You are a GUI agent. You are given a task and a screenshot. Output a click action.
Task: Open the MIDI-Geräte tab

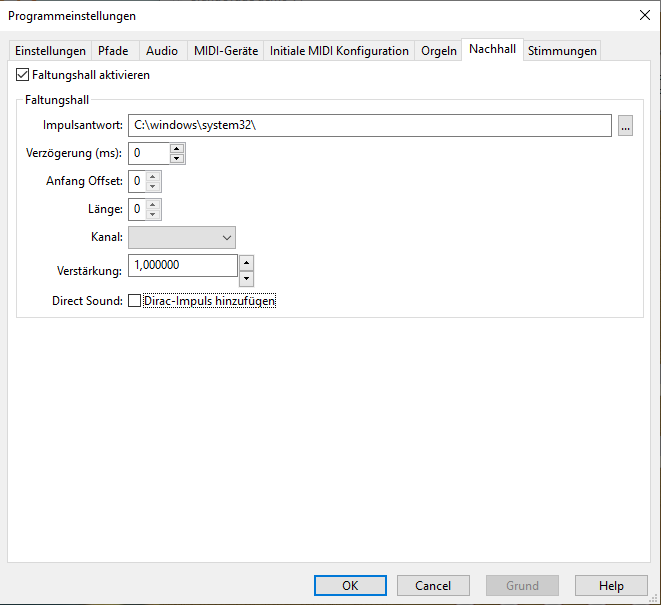[226, 51]
